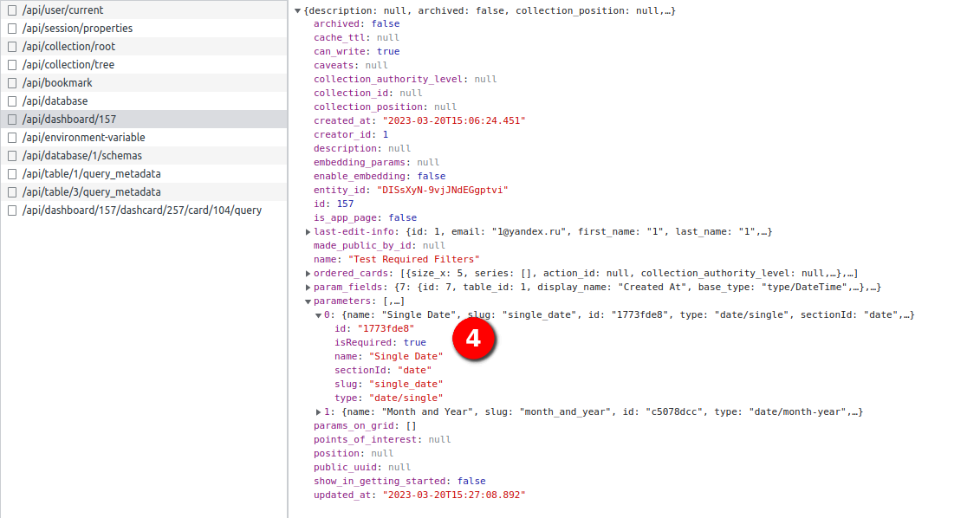
Task: Check the /api/database checkbox
Action: pos(12,100)
